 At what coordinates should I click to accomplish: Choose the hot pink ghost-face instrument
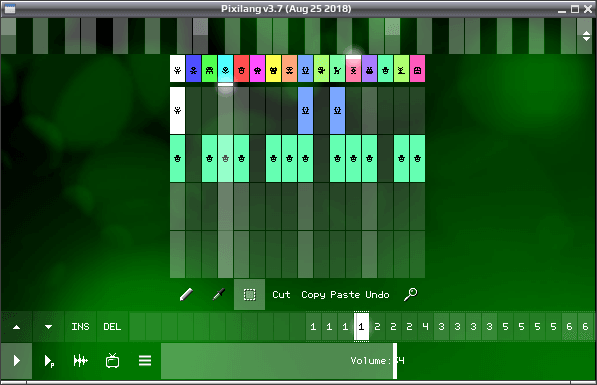point(417,69)
